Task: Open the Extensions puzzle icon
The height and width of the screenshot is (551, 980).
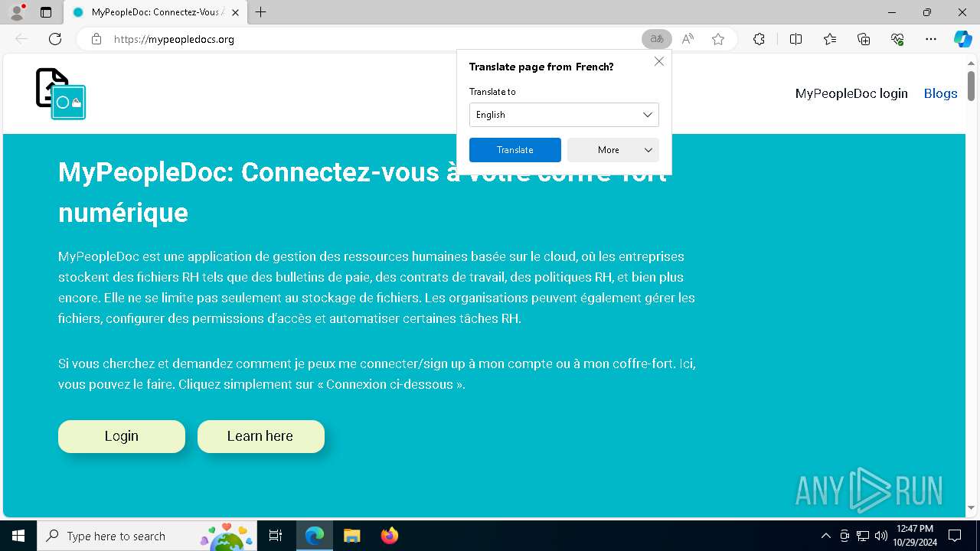Action: 759,39
